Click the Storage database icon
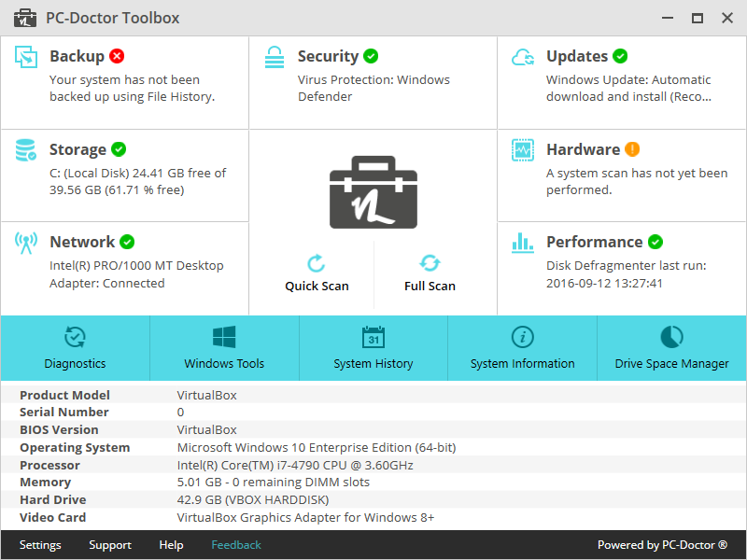 point(26,150)
